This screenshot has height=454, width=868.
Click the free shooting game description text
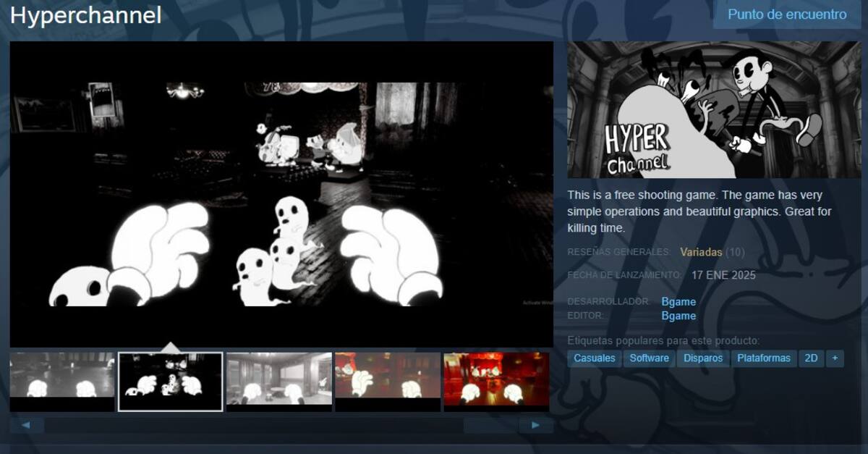coord(700,211)
